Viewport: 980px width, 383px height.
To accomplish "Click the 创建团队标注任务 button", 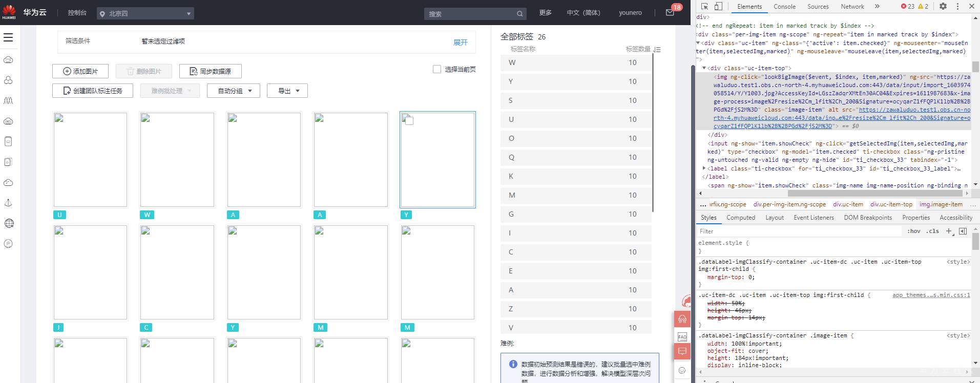I will [93, 91].
